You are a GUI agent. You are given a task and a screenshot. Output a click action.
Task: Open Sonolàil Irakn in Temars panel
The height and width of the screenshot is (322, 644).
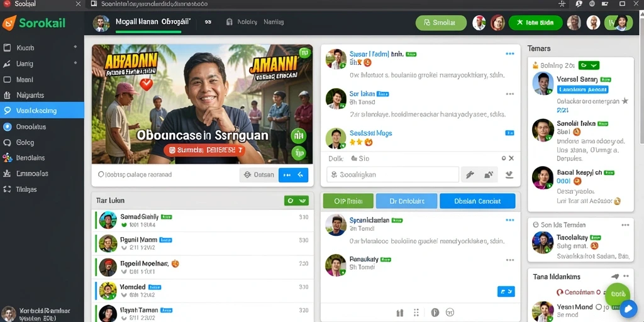point(580,140)
